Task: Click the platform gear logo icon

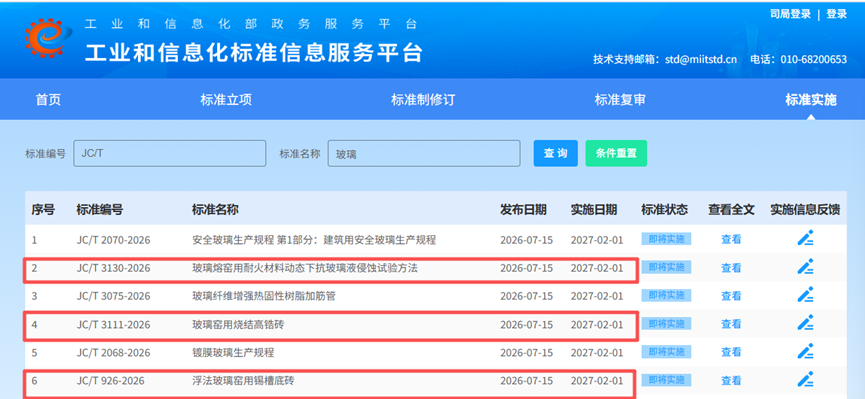Action: pos(48,39)
